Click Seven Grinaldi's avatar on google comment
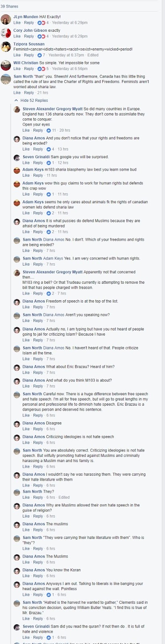The width and height of the screenshot is (165, 644). tap(17, 158)
